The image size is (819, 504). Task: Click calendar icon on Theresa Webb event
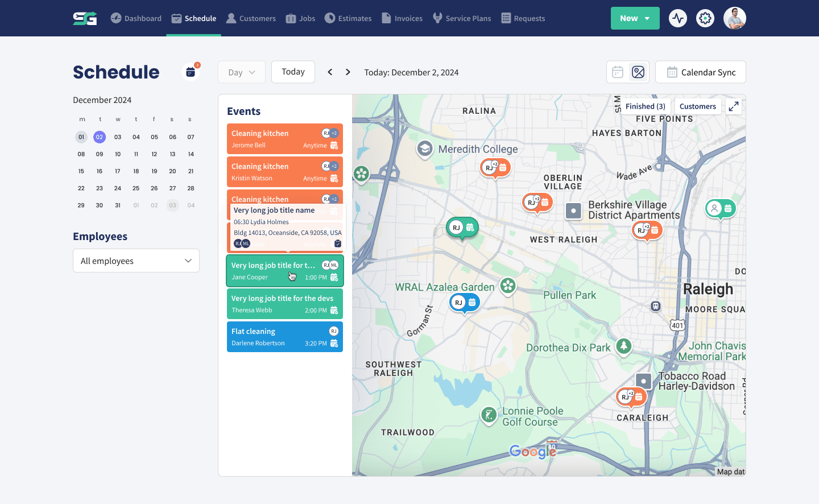coord(334,311)
